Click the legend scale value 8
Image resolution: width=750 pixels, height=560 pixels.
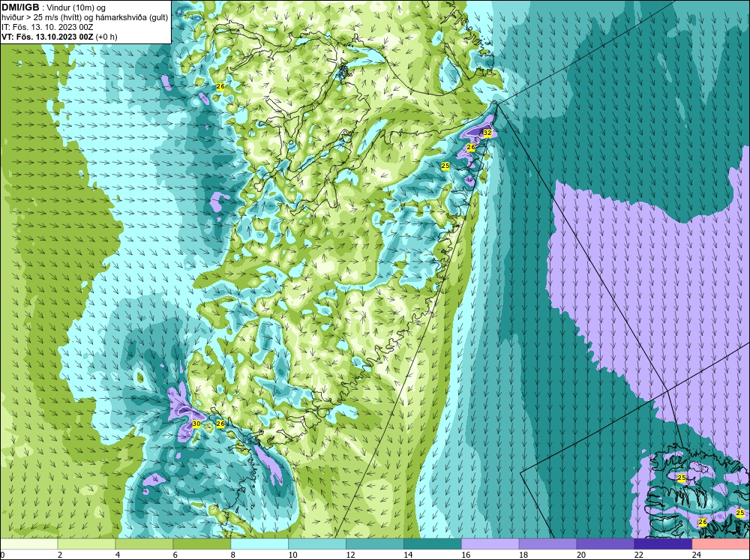233,555
